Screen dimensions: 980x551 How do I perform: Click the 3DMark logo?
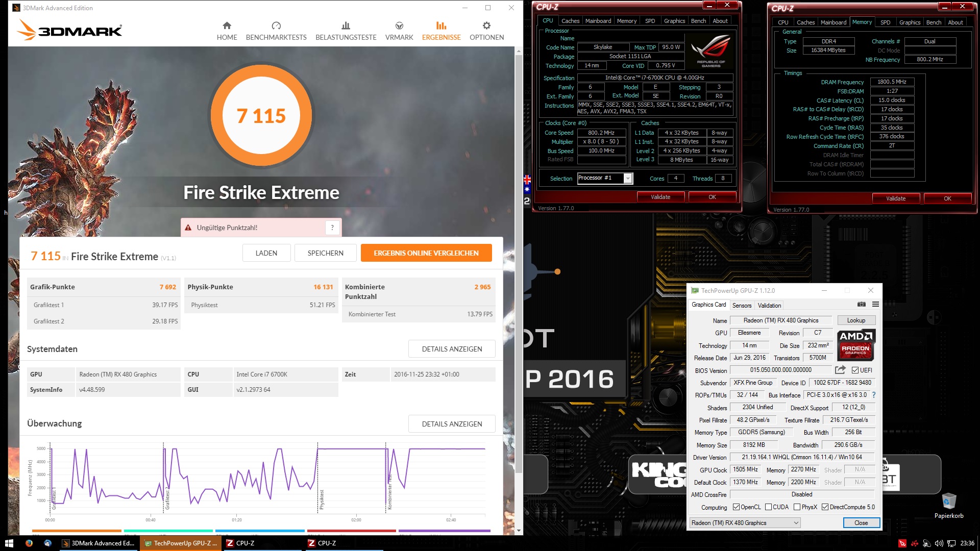[x=69, y=30]
